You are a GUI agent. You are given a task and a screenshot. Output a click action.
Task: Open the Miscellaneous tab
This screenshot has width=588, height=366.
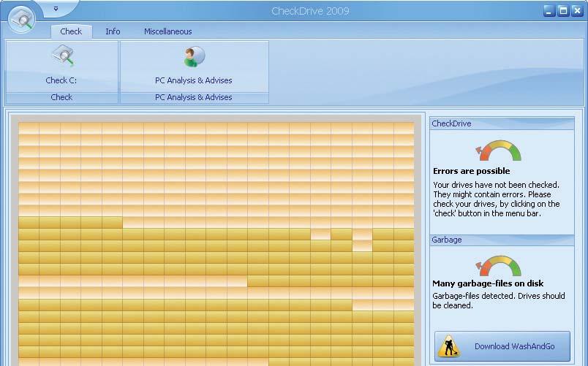[168, 31]
